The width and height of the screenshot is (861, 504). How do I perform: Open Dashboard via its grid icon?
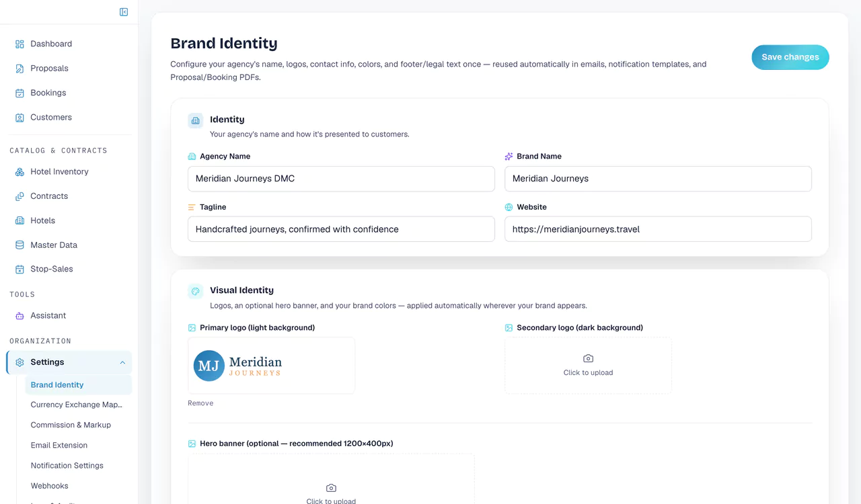(x=20, y=44)
